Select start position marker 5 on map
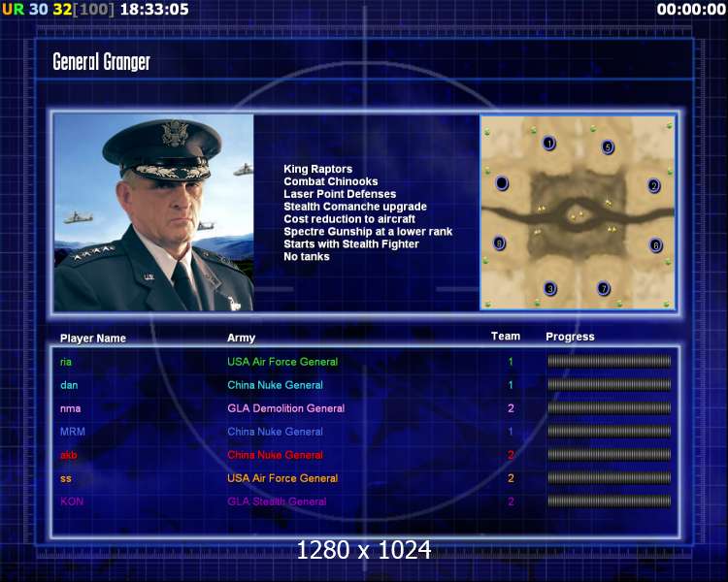 [x=608, y=147]
